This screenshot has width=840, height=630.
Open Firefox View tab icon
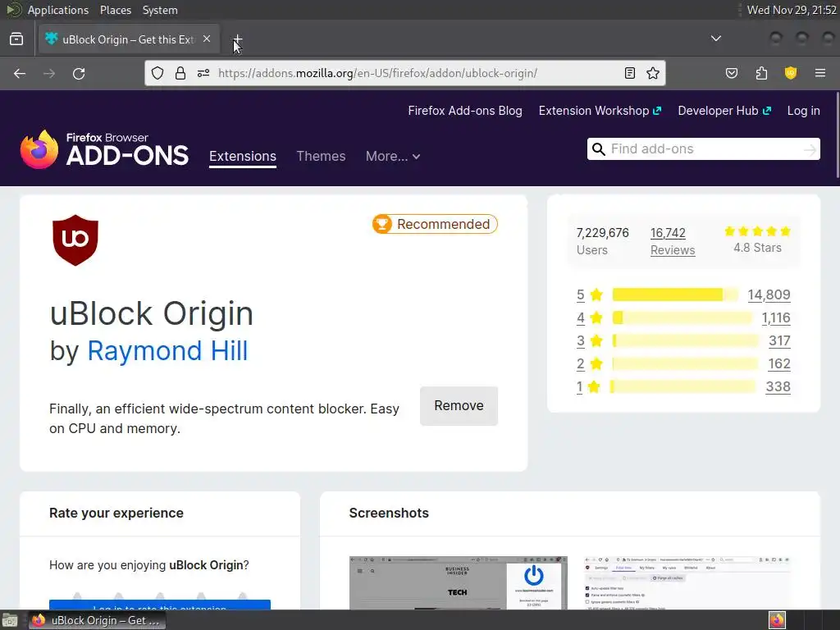coord(16,39)
